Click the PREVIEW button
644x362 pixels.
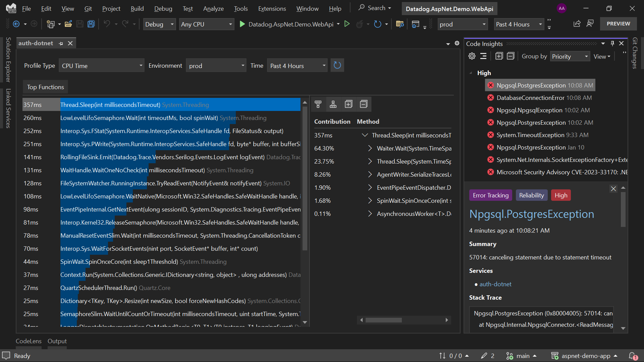coord(618,23)
